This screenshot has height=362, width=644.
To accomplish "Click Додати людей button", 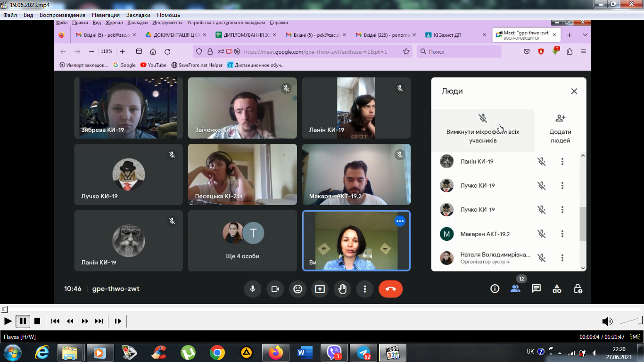I will click(560, 131).
